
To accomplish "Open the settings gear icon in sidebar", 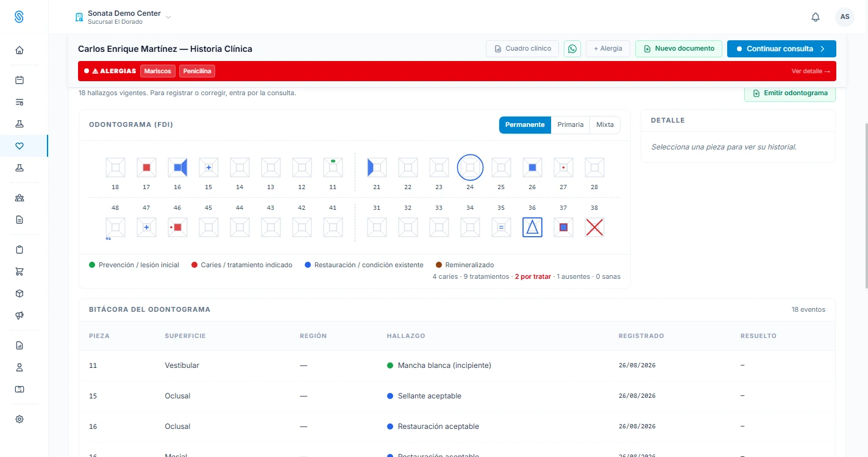I will (x=20, y=419).
